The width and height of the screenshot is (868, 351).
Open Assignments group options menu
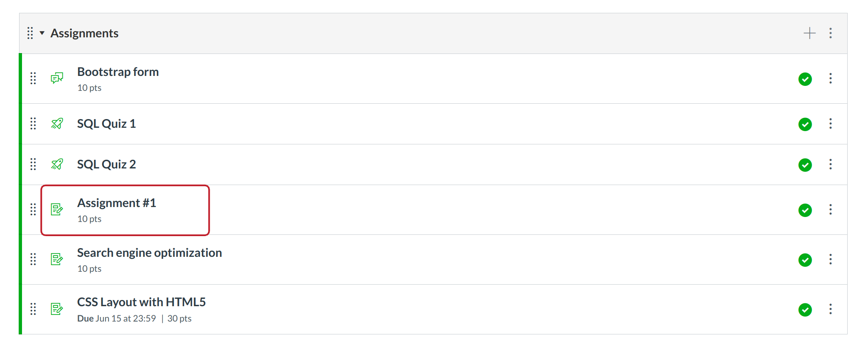coord(831,33)
